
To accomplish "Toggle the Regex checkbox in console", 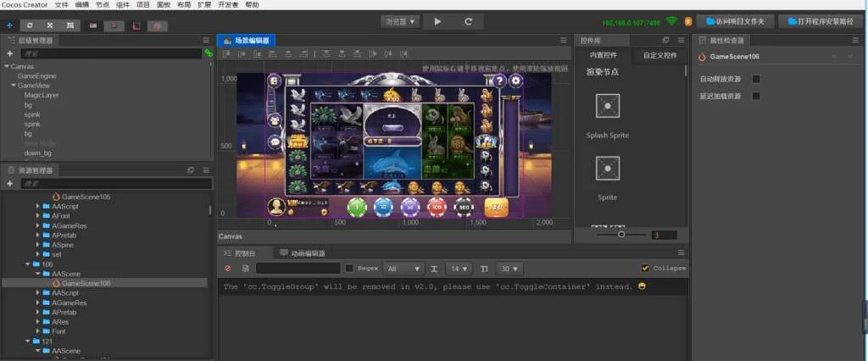I will (x=349, y=269).
